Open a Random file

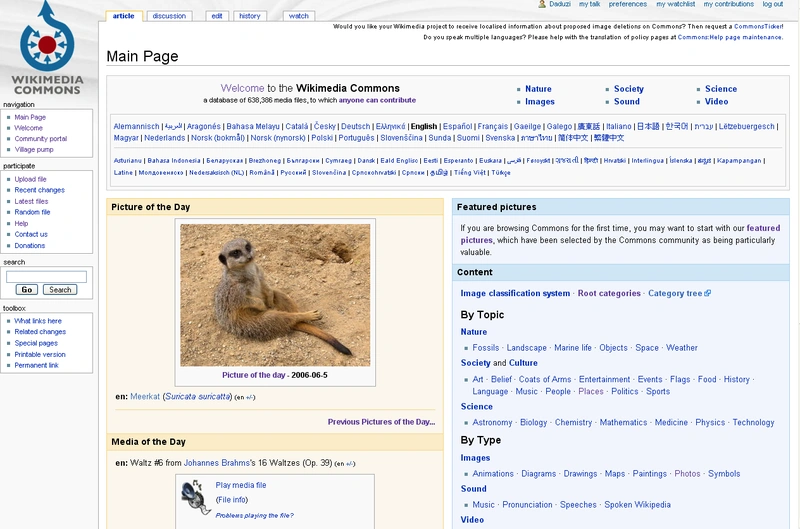click(x=32, y=212)
